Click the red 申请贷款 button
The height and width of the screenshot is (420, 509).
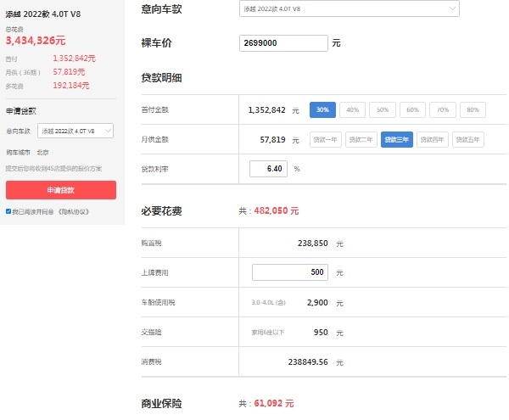61,190
